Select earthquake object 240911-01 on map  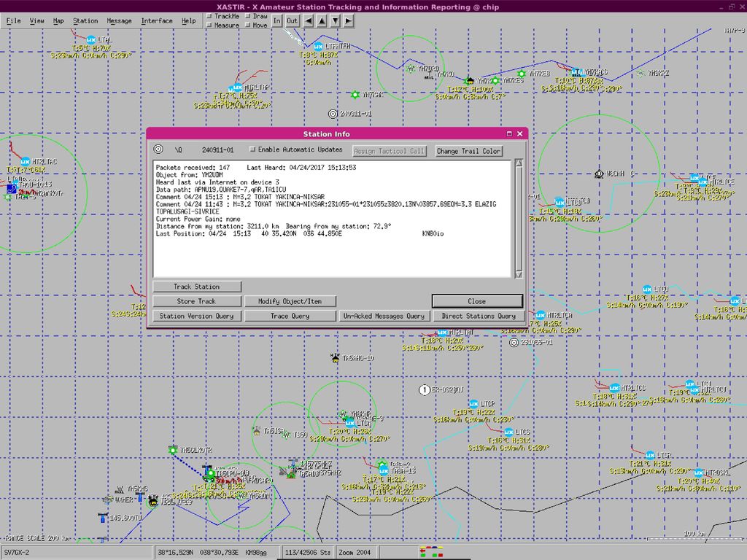click(333, 114)
